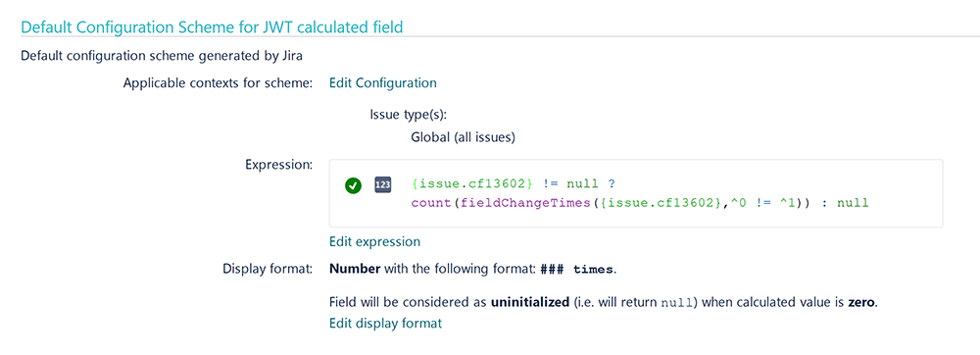Click the 'Default configuration scheme generated by Jira' description
This screenshot has height=355, width=980.
click(162, 55)
